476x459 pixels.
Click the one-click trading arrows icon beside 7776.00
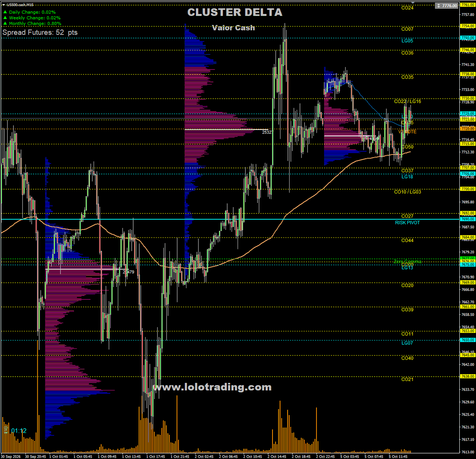pyautogui.click(x=438, y=6)
